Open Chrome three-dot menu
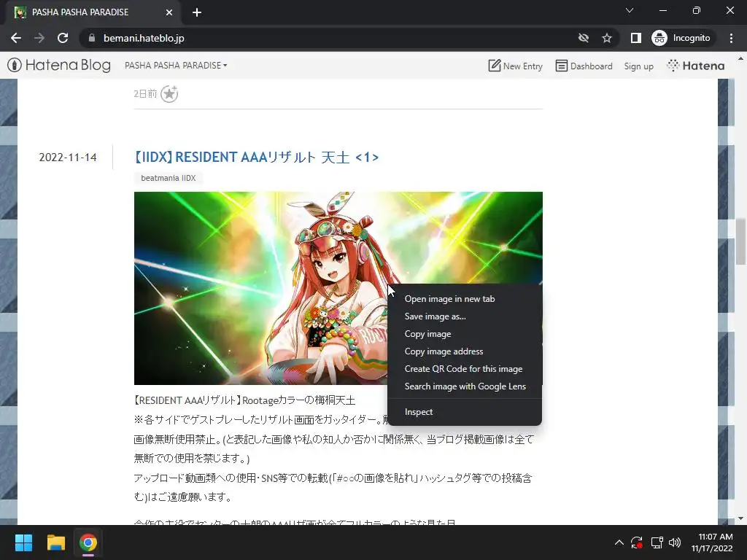 coord(731,38)
